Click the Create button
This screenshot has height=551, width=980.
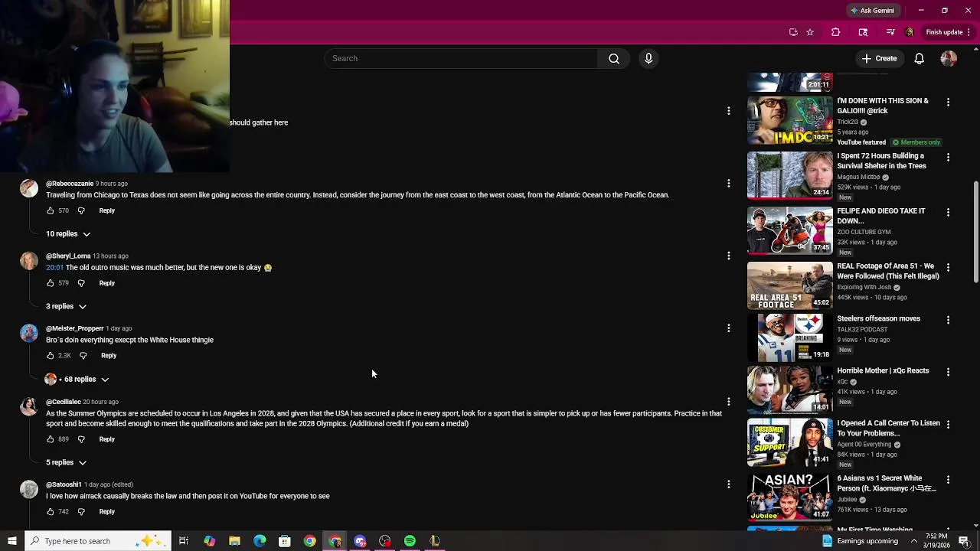point(879,58)
